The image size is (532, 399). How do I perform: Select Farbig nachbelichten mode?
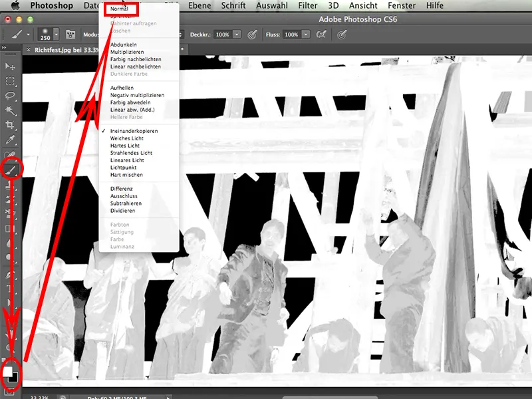click(136, 59)
